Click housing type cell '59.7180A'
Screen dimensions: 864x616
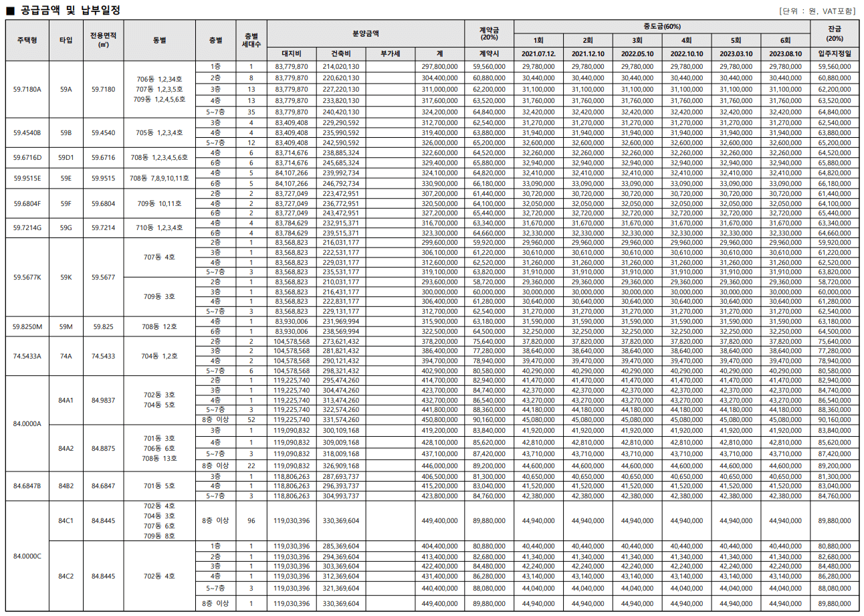(x=27, y=89)
